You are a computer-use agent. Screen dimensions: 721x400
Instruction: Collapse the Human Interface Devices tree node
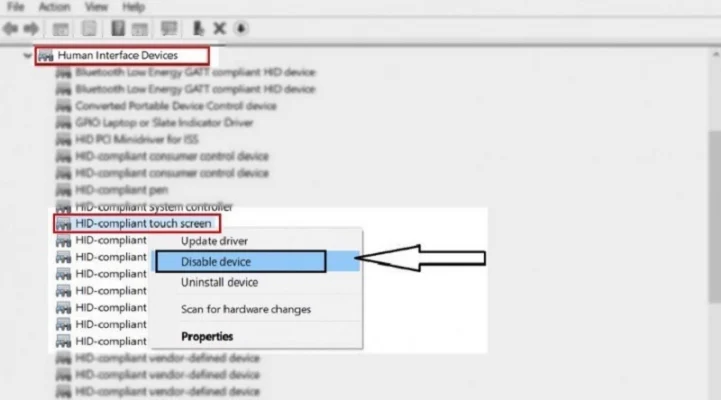(x=27, y=56)
